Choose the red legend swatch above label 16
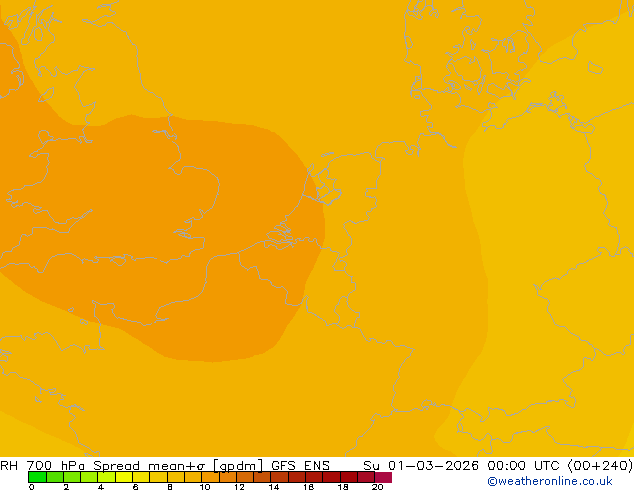Screen dimensions: 634x490 tap(314, 477)
